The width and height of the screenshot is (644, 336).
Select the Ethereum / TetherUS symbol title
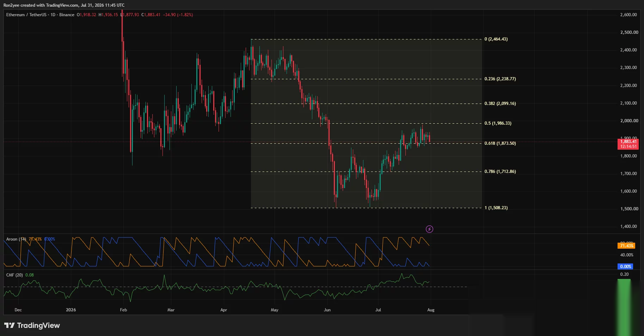[26, 15]
